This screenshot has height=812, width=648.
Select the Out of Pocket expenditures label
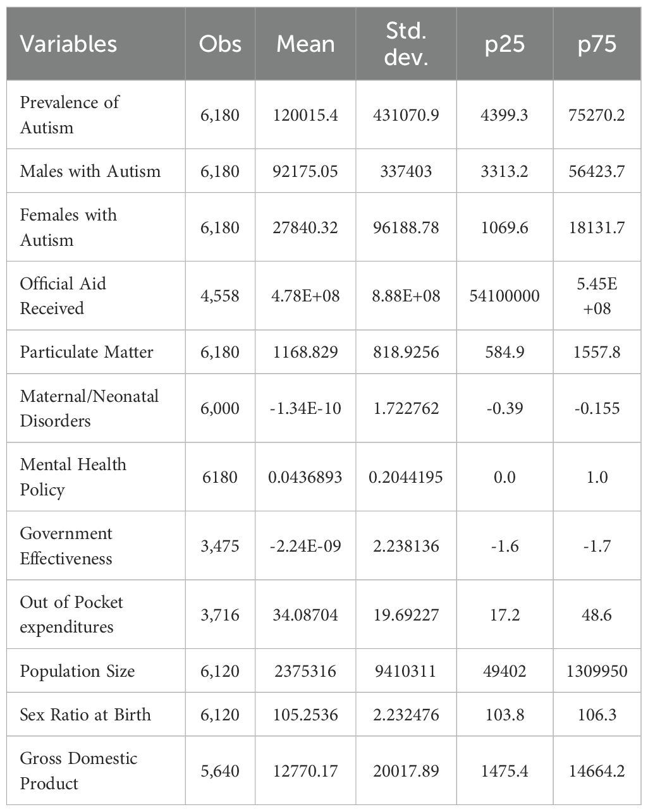pyautogui.click(x=71, y=615)
